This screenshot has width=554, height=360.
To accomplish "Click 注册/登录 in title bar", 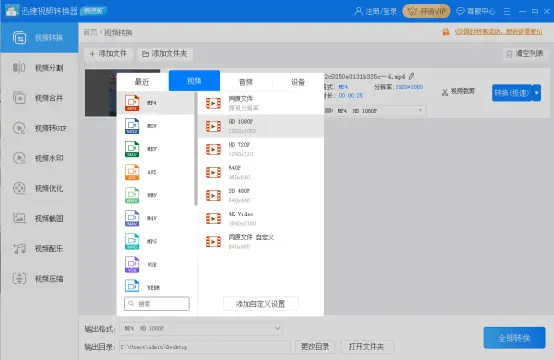I will (x=376, y=11).
